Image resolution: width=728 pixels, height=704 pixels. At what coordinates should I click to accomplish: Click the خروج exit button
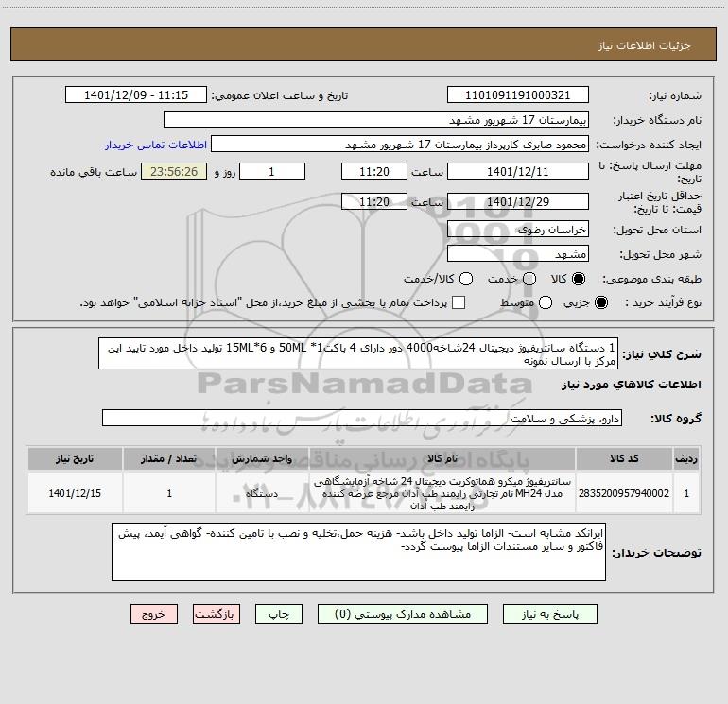(x=154, y=614)
